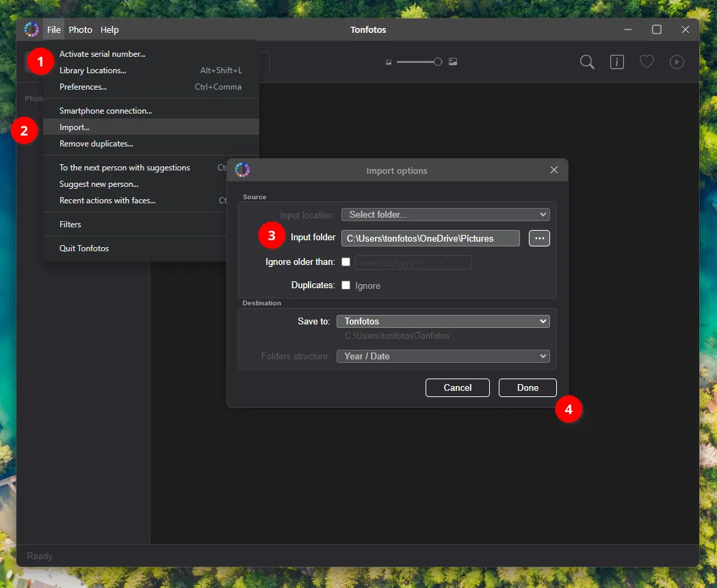Open the Folders structure Year / Date dropdown

point(443,356)
